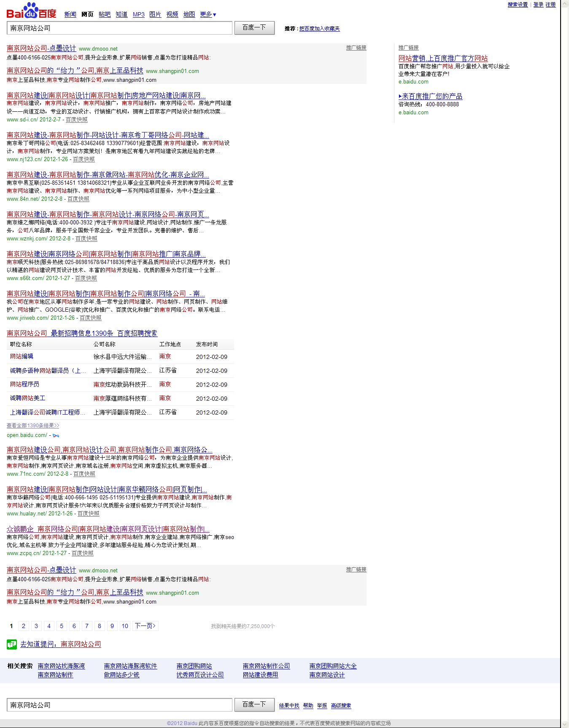
Task: Switch to the 贴吧 tab
Action: click(x=105, y=14)
